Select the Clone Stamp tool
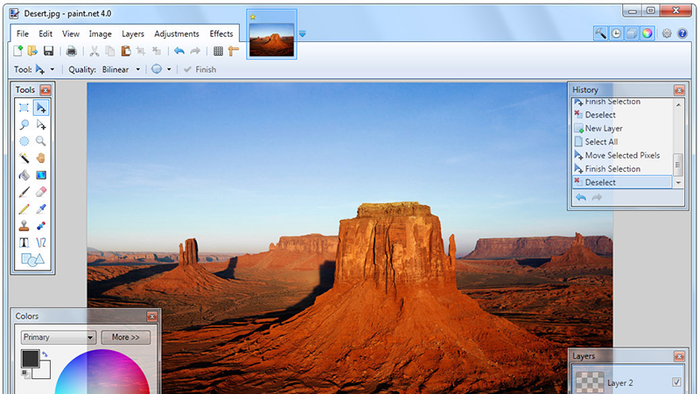This screenshot has width=700, height=394. point(24,226)
